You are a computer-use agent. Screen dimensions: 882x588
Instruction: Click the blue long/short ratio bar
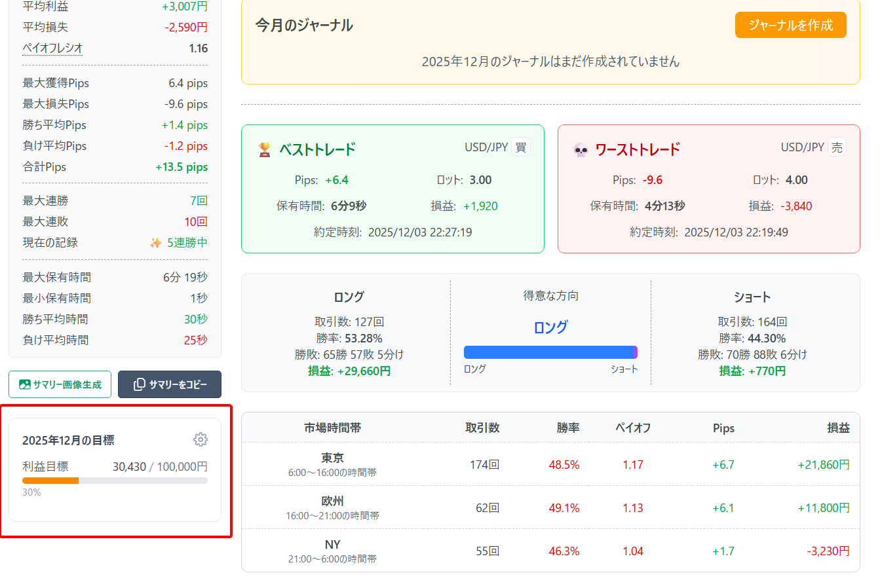tap(549, 352)
